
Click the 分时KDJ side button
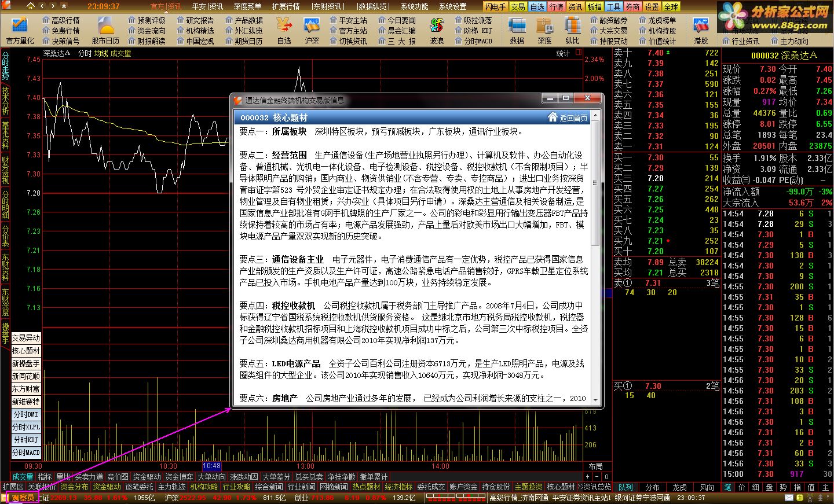pos(26,440)
